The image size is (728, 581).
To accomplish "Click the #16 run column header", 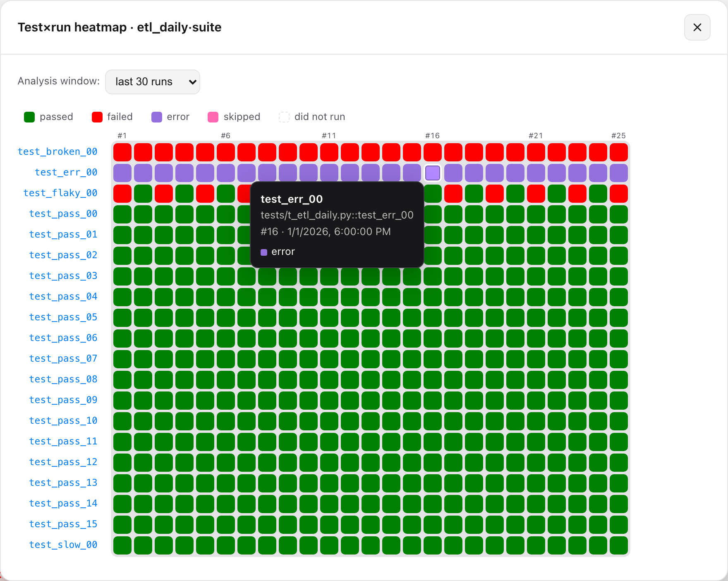I will point(433,136).
